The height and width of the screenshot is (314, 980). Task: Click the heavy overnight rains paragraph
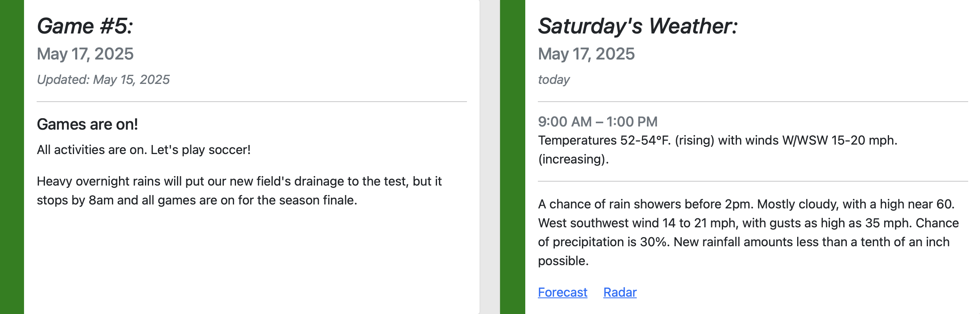(x=240, y=191)
